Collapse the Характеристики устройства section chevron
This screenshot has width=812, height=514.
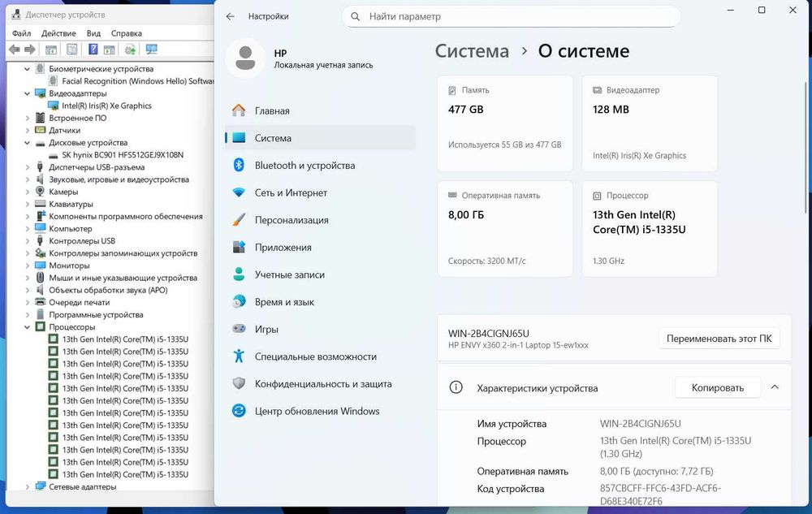tap(775, 387)
